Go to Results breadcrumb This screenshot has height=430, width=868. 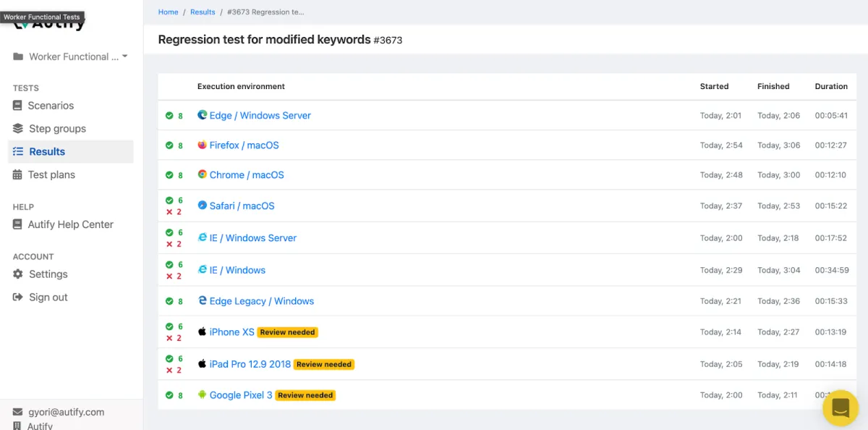(x=203, y=12)
